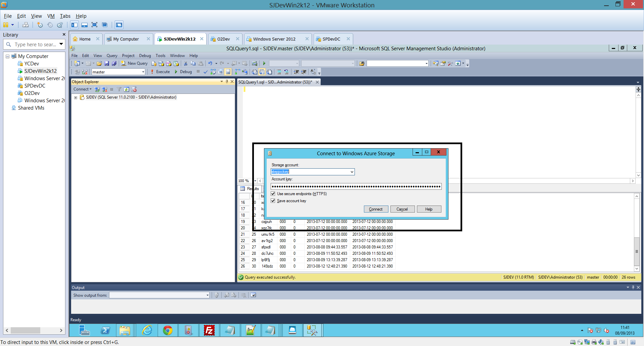This screenshot has height=346, width=644.
Task: Click the Google Chrome icon in taskbar
Action: pos(168,331)
